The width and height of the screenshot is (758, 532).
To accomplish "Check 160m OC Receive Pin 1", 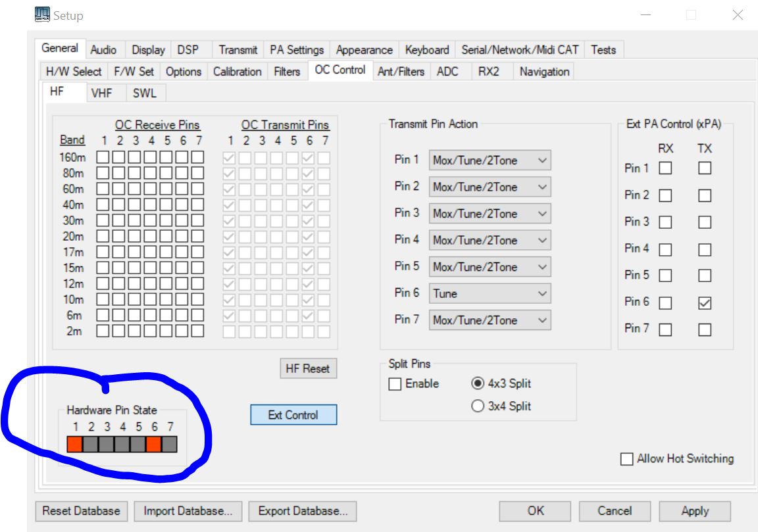I will pyautogui.click(x=103, y=157).
